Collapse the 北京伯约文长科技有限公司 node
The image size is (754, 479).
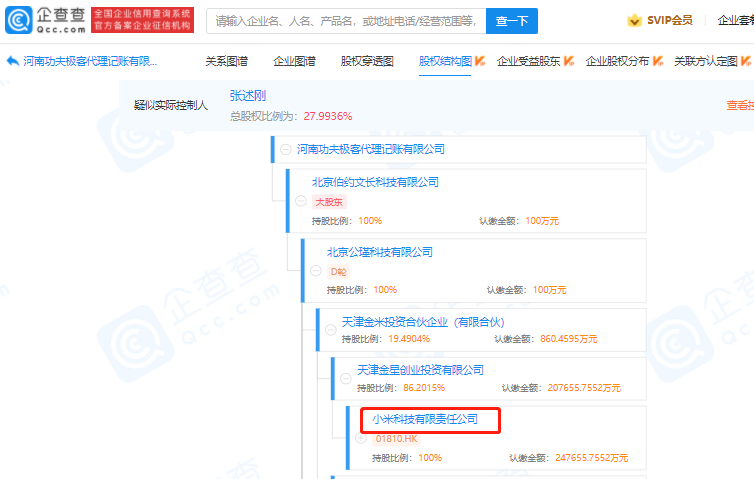point(301,201)
